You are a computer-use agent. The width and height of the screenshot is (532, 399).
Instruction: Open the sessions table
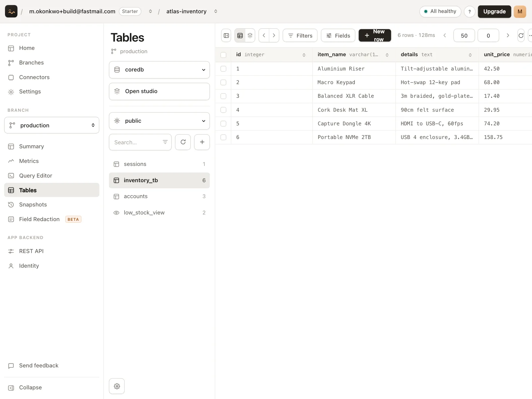pos(159,164)
